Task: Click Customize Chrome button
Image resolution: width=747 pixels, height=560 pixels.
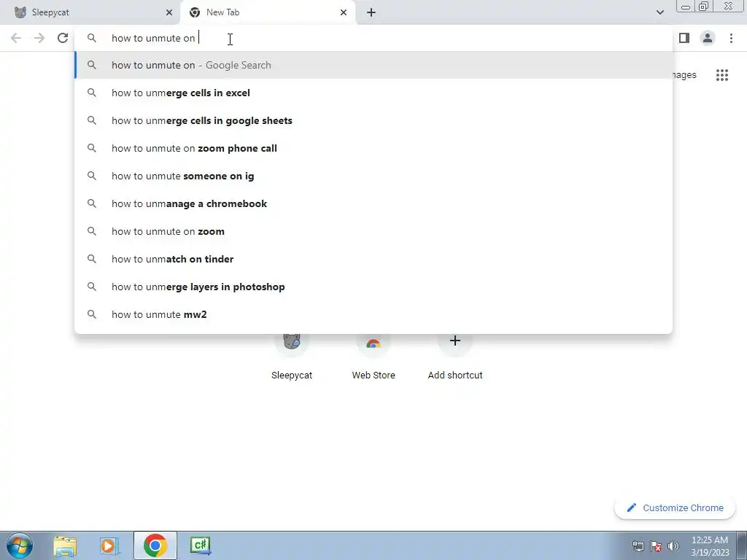Action: click(x=676, y=507)
